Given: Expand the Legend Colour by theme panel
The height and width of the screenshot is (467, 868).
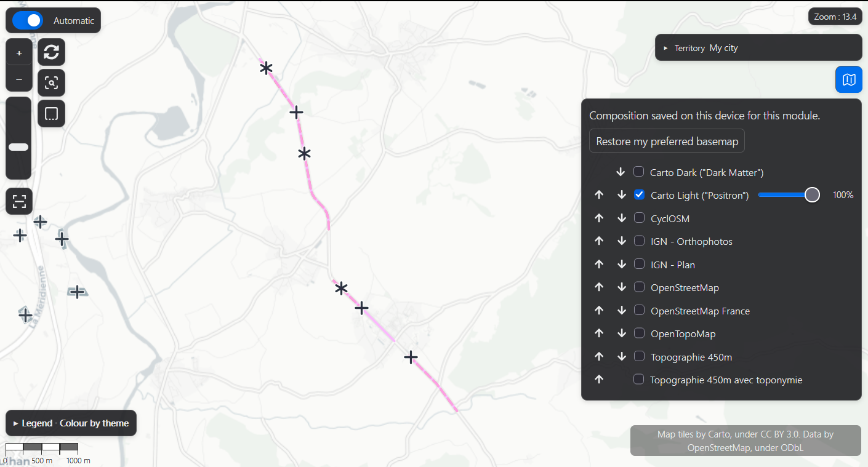Looking at the screenshot, I should pyautogui.click(x=71, y=423).
